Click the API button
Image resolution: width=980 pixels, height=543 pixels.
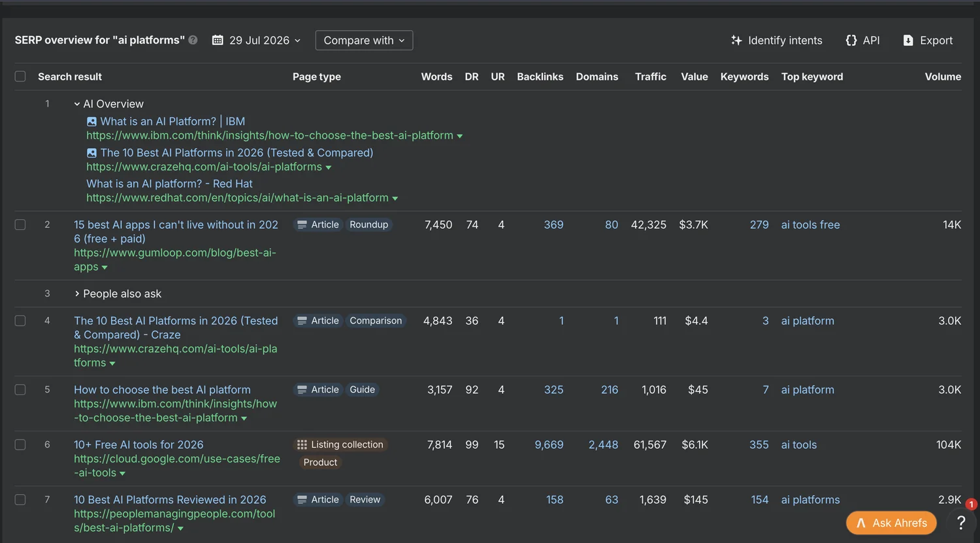pos(862,41)
